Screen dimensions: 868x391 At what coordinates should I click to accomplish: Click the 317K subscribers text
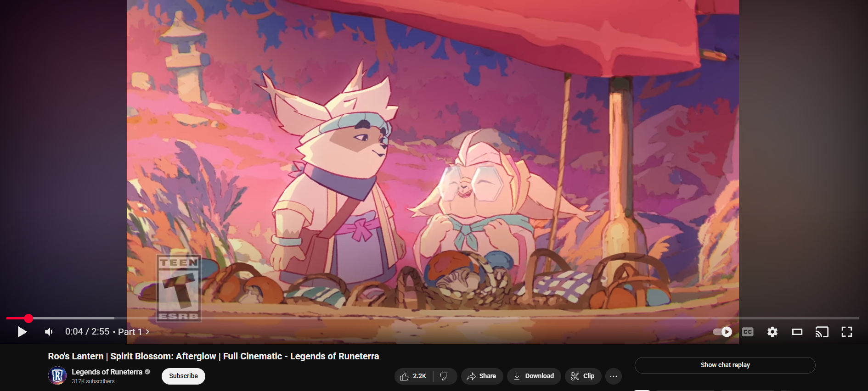[93, 381]
